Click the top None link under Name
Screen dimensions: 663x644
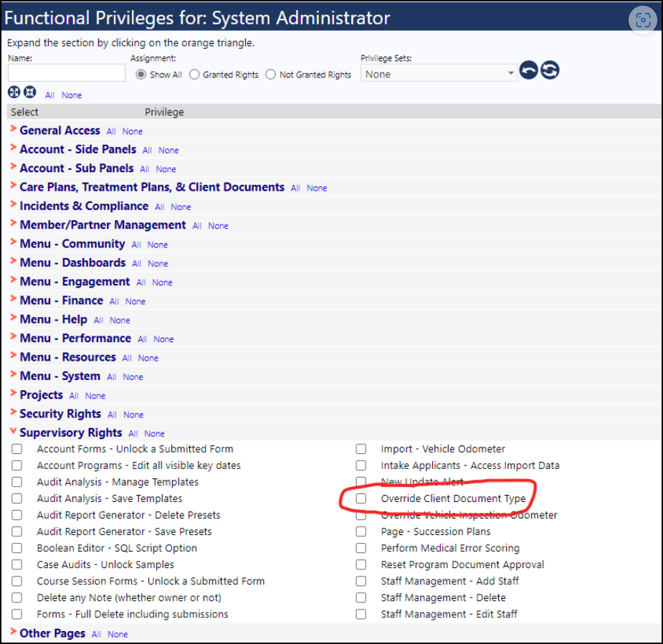72,95
